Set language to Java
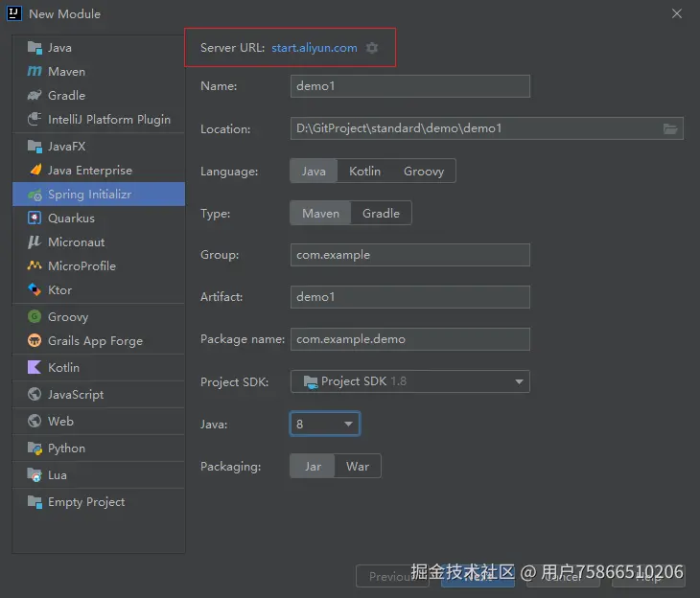 click(314, 171)
